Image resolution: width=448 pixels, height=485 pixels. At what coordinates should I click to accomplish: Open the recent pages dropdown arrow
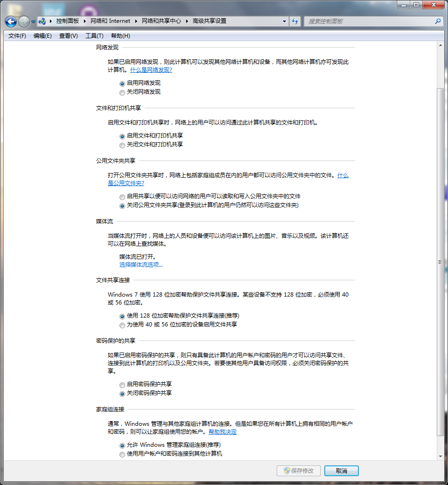pyautogui.click(x=34, y=21)
